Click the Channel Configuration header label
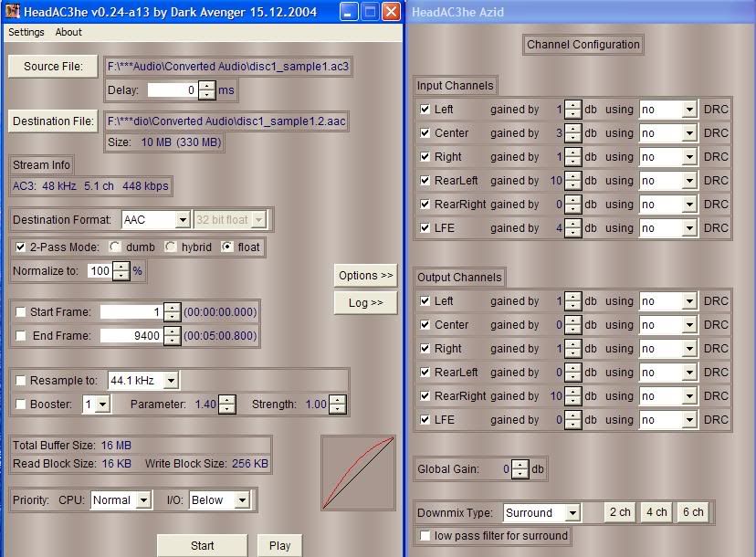The width and height of the screenshot is (756, 557). [583, 45]
